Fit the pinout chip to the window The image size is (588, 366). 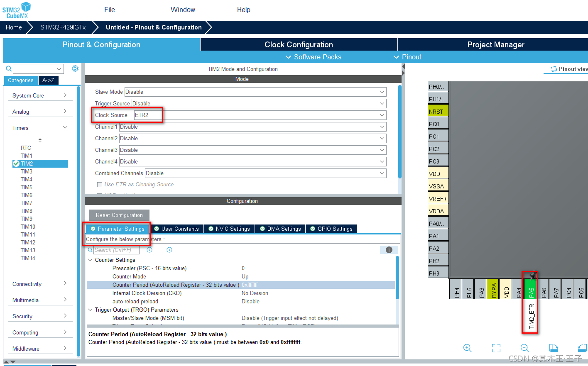point(496,348)
